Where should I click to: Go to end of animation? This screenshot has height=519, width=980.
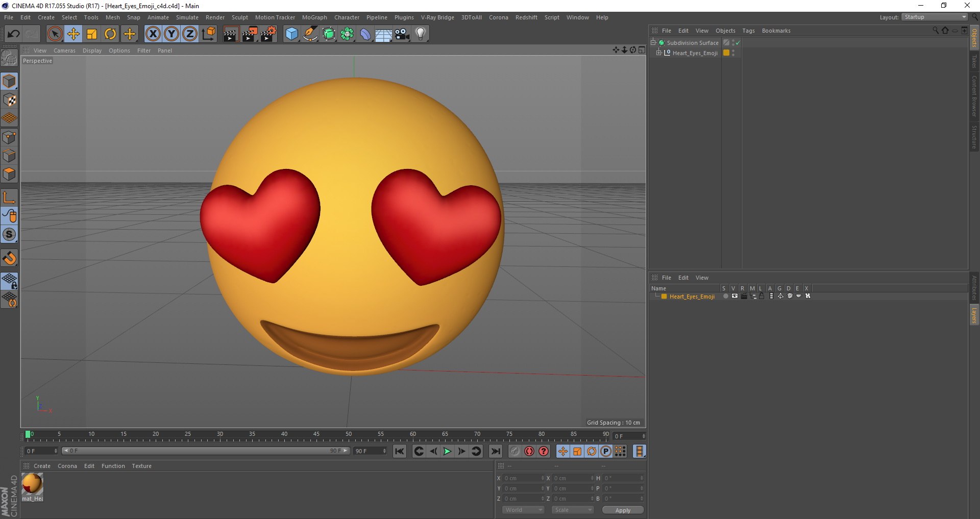496,451
